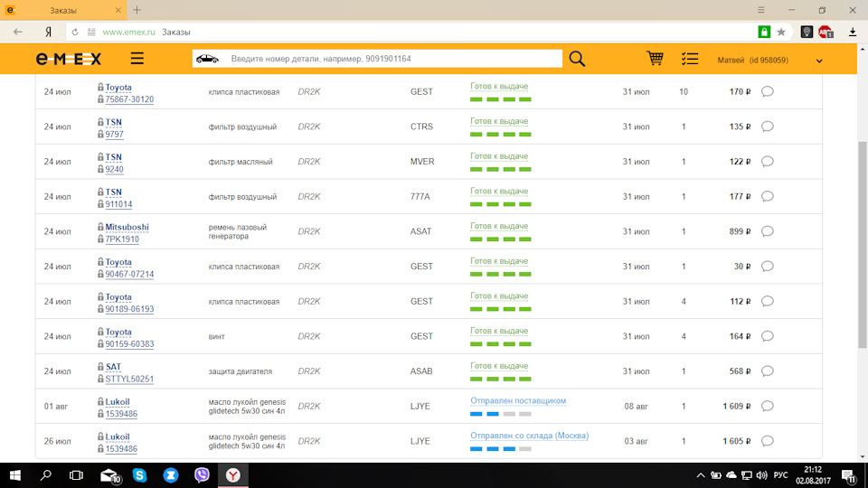The height and width of the screenshot is (488, 868).
Task: Open the Adblock extension icon
Action: coord(826,33)
